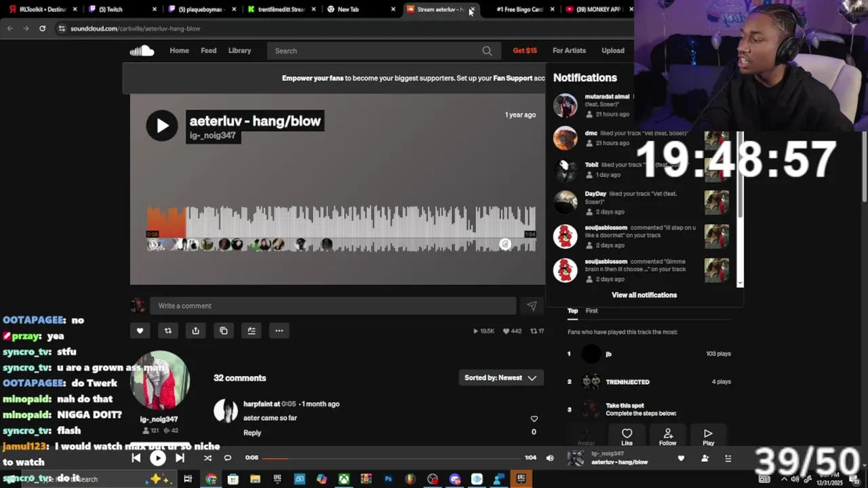868x488 pixels.
Task: Open the three-dot more options button
Action: click(x=279, y=331)
